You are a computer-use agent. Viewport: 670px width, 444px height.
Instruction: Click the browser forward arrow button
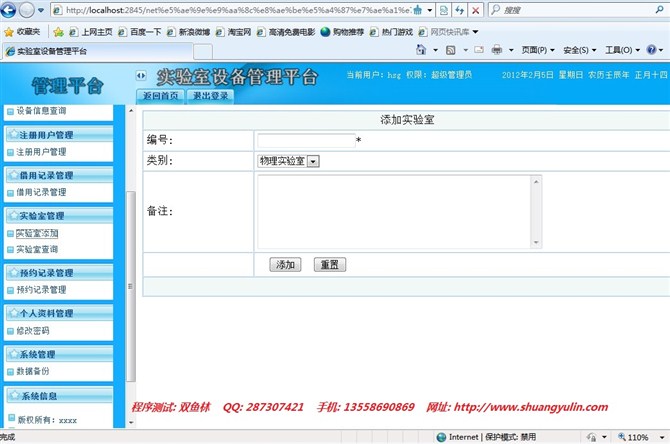27,10
